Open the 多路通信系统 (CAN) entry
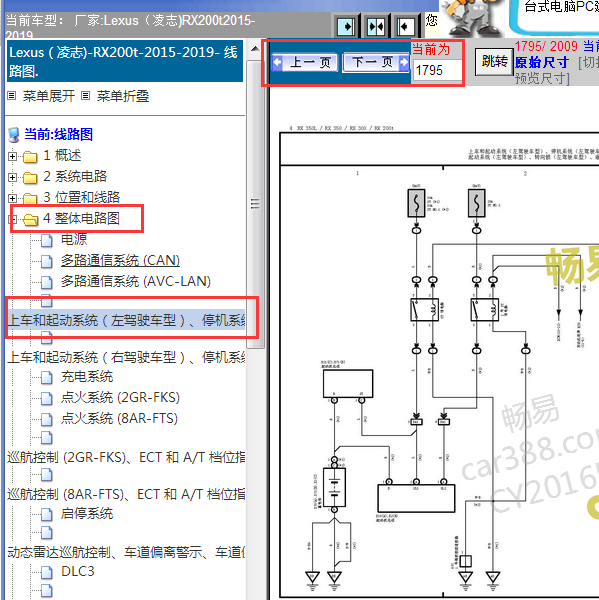Screen dimensions: 599x600 pos(121,261)
